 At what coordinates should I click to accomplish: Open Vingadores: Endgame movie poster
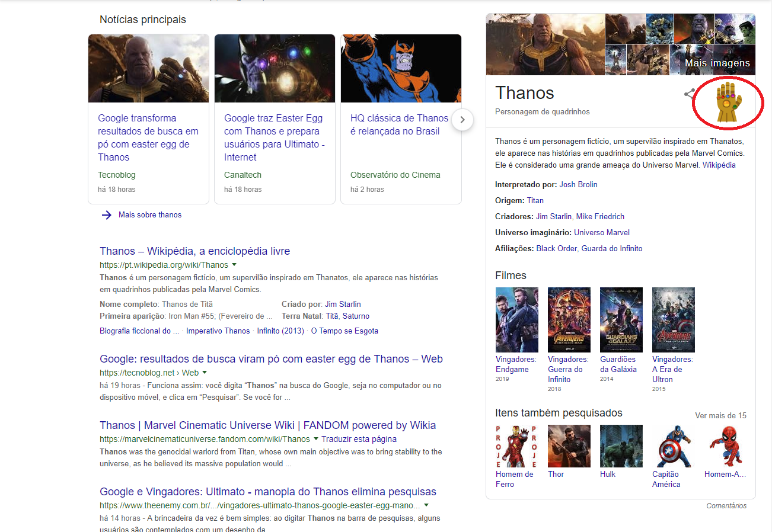pos(517,320)
